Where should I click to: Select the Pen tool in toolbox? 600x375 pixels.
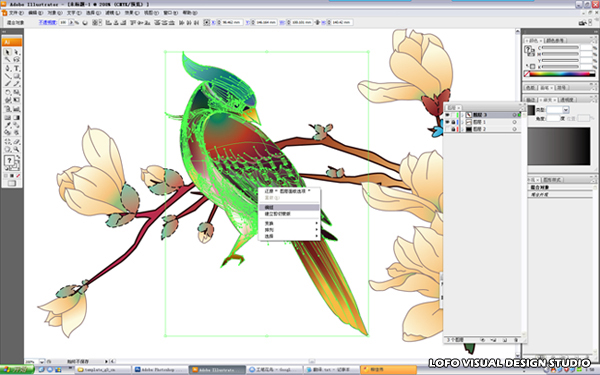pyautogui.click(x=7, y=68)
